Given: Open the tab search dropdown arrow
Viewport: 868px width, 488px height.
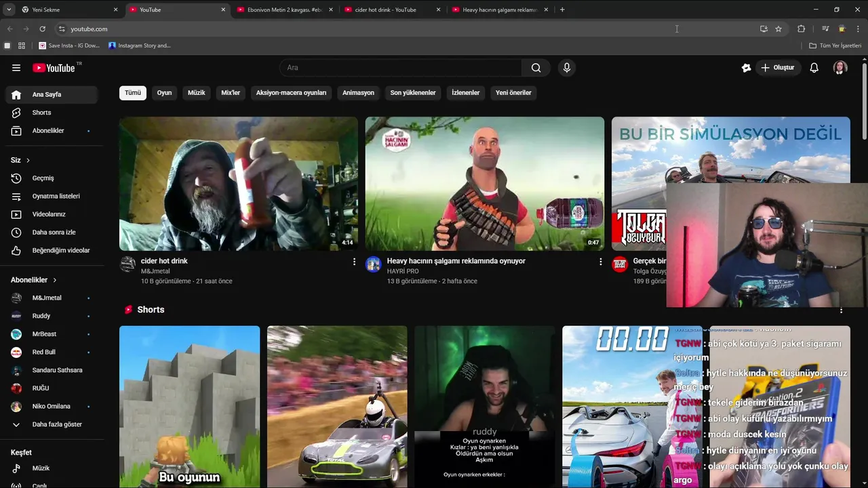Looking at the screenshot, I should click(8, 9).
